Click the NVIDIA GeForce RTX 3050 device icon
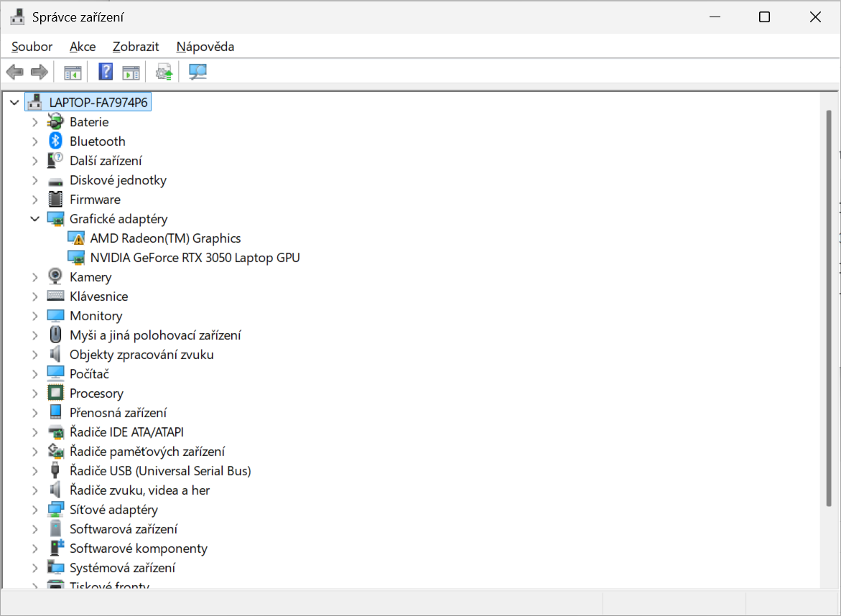 click(x=76, y=257)
